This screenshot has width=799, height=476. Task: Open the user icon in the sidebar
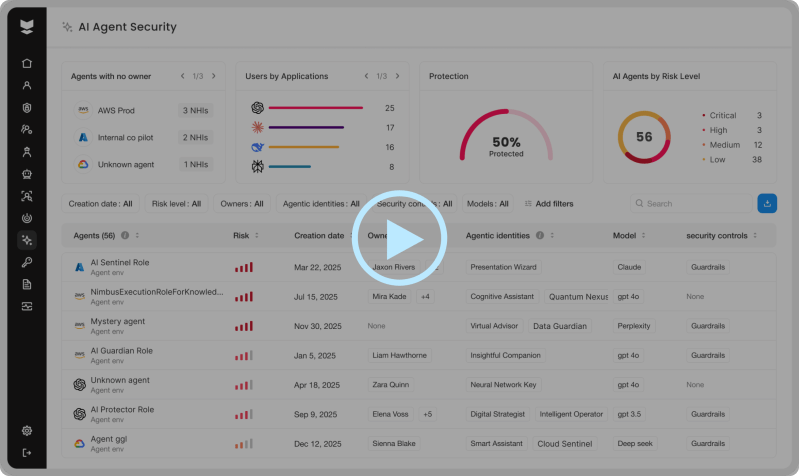(27, 85)
